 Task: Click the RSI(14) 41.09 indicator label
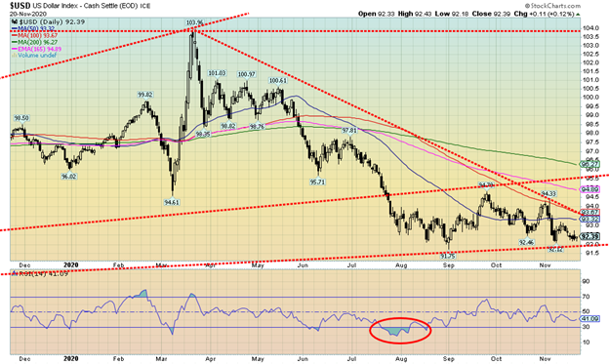point(40,274)
